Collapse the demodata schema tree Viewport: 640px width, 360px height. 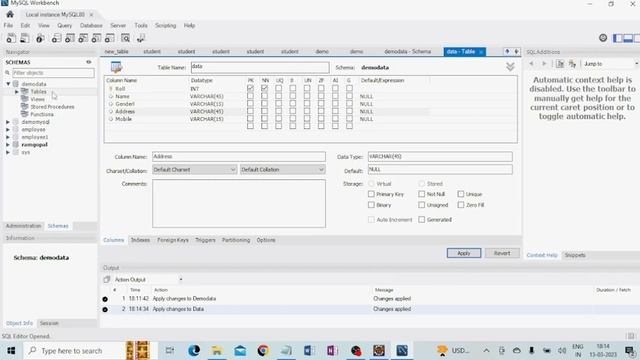pyautogui.click(x=8, y=84)
